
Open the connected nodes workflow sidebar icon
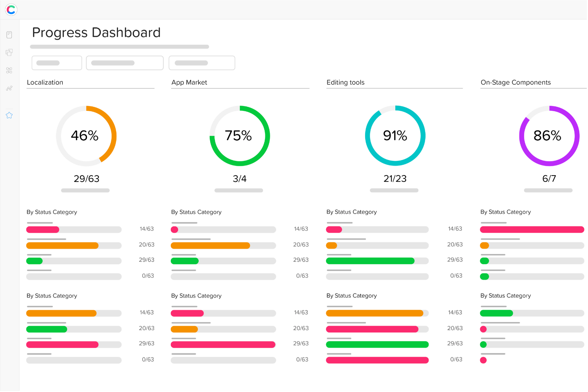click(x=9, y=70)
